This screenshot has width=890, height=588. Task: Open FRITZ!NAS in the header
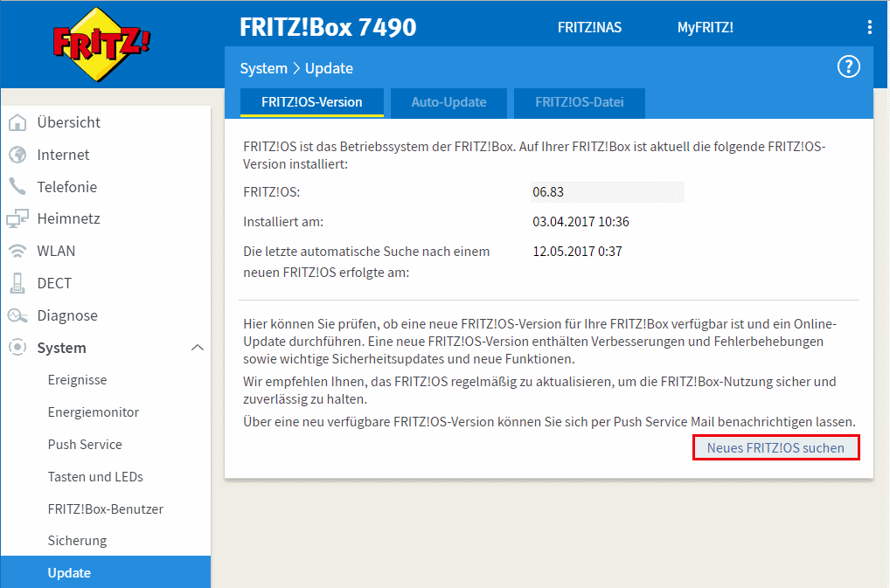click(x=589, y=27)
